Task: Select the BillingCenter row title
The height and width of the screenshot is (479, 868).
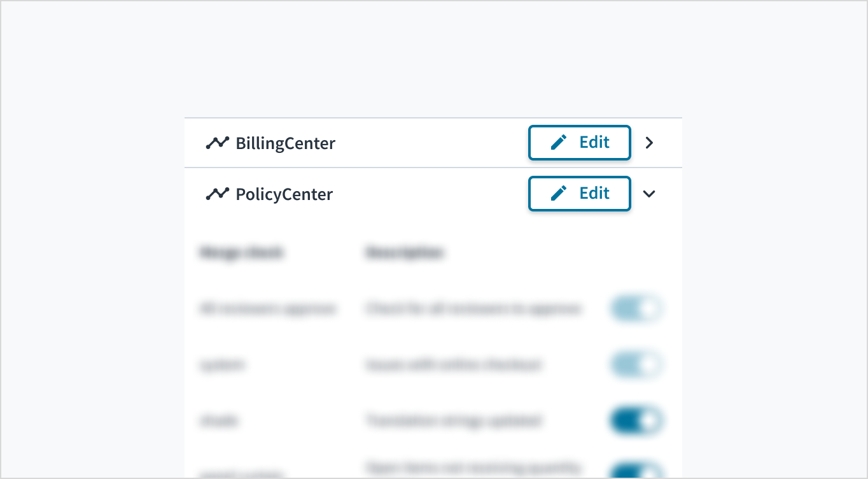Action: (x=285, y=143)
